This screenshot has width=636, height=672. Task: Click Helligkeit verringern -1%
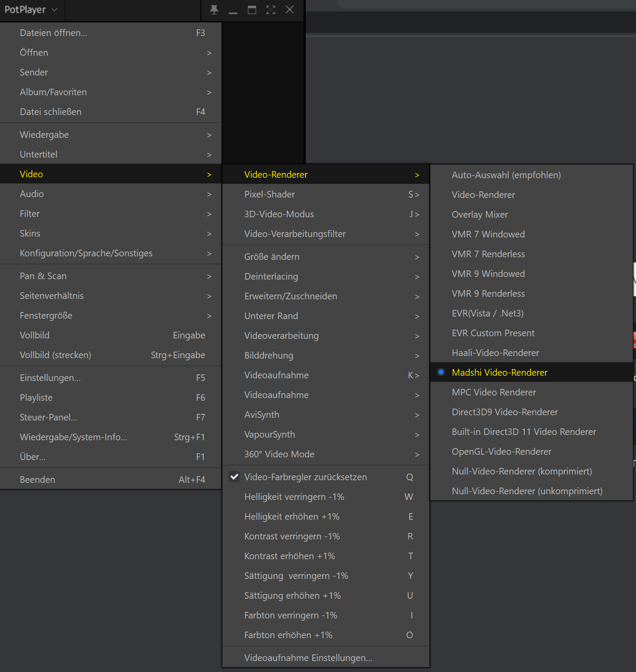coord(326,496)
